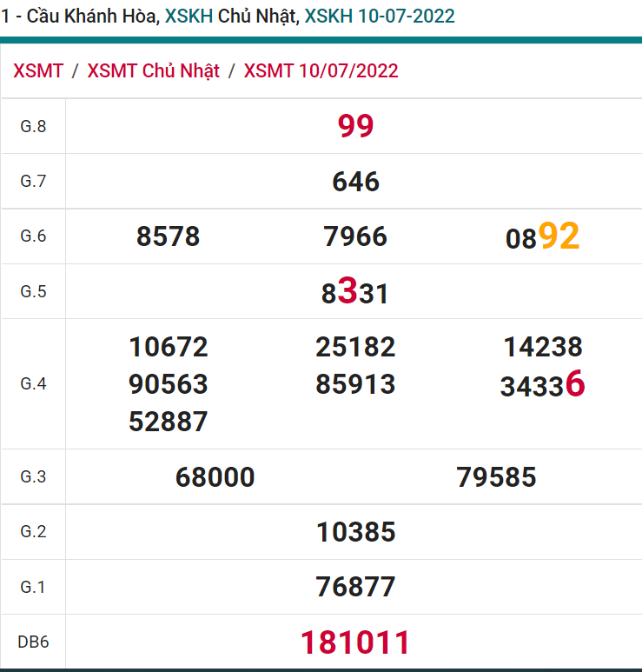
Task: Select the G.7 prize number 646
Action: point(355,181)
